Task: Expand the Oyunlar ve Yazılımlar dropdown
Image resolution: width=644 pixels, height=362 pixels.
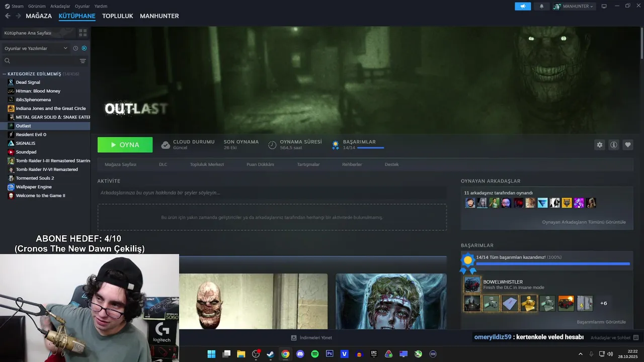Action: click(x=36, y=48)
